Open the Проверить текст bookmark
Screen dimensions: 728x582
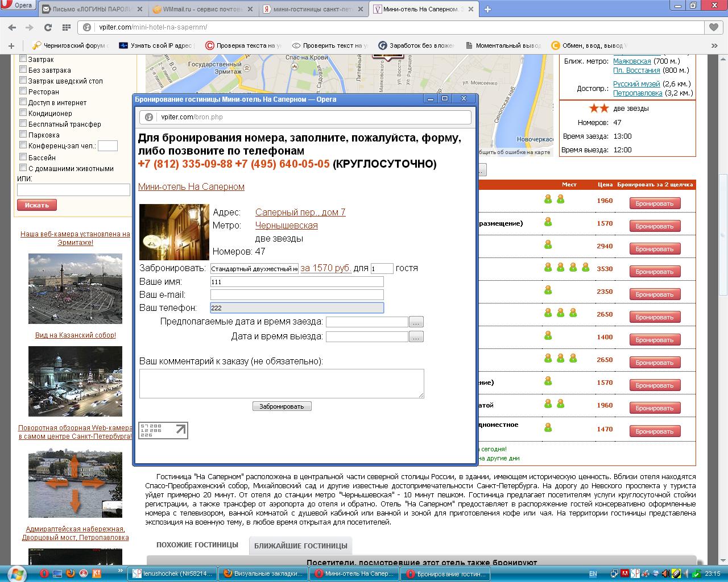click(329, 45)
